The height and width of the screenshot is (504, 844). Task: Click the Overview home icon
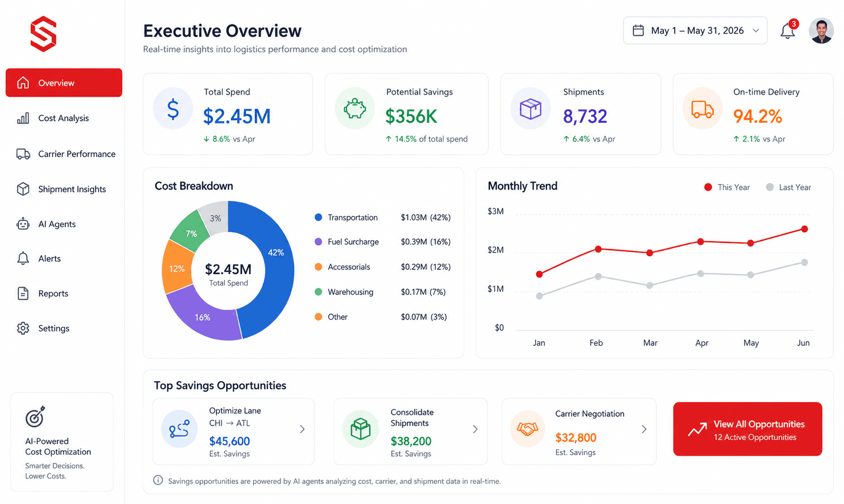coord(23,83)
